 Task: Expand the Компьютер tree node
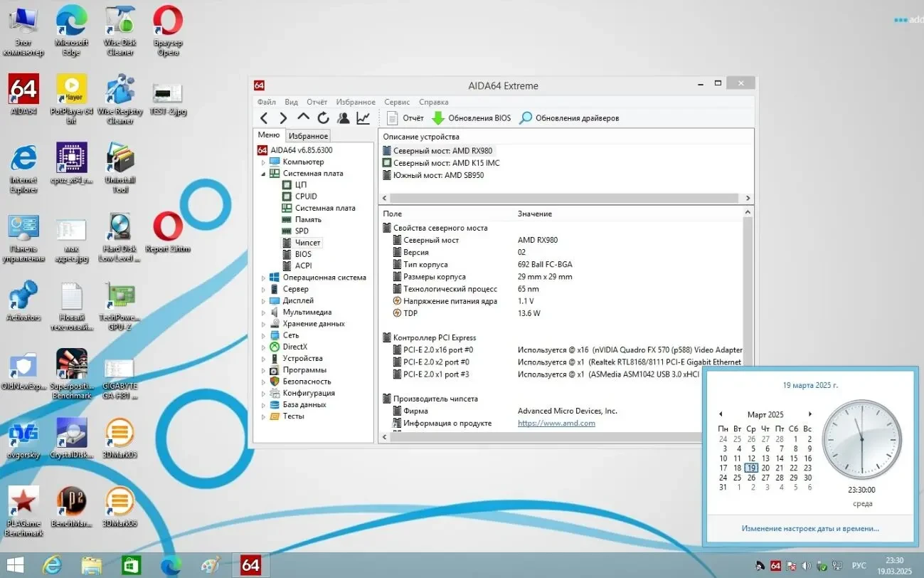click(x=263, y=162)
